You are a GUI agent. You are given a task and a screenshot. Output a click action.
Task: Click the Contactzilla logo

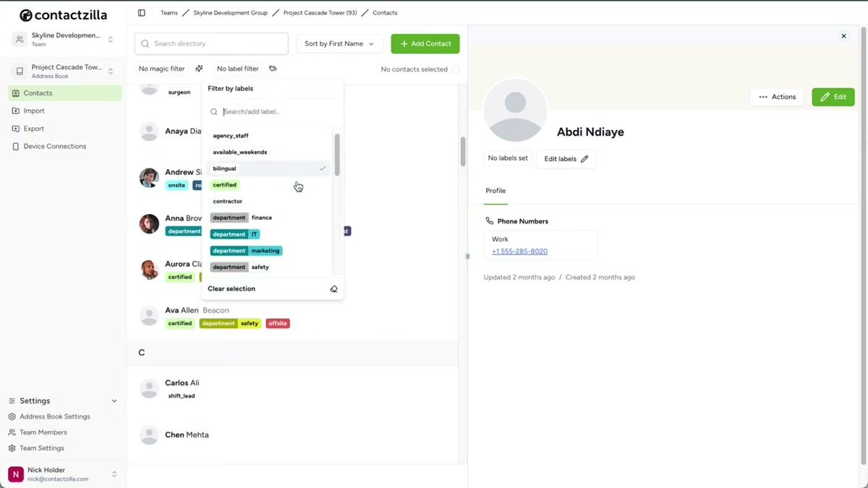click(x=64, y=14)
